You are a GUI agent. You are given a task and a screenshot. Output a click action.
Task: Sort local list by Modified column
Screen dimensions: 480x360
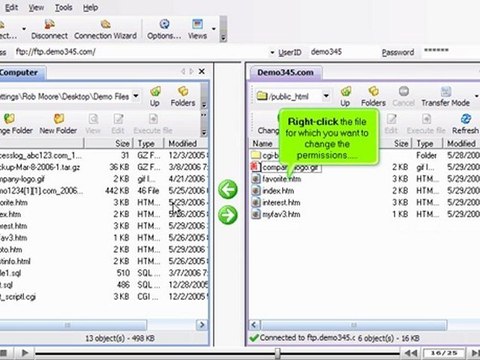coord(187,144)
